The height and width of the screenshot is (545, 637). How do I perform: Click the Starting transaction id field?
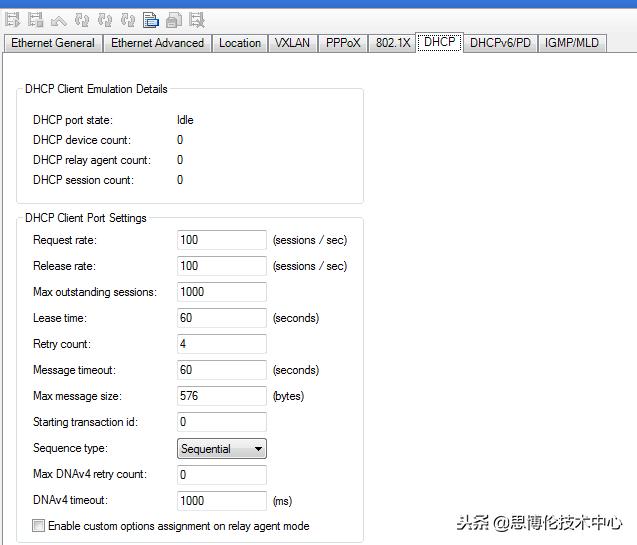(x=222, y=422)
